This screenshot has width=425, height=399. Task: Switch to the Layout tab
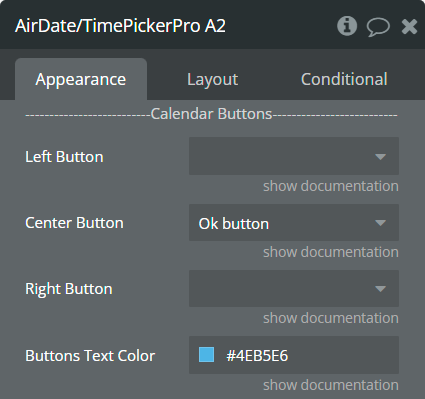coord(212,79)
